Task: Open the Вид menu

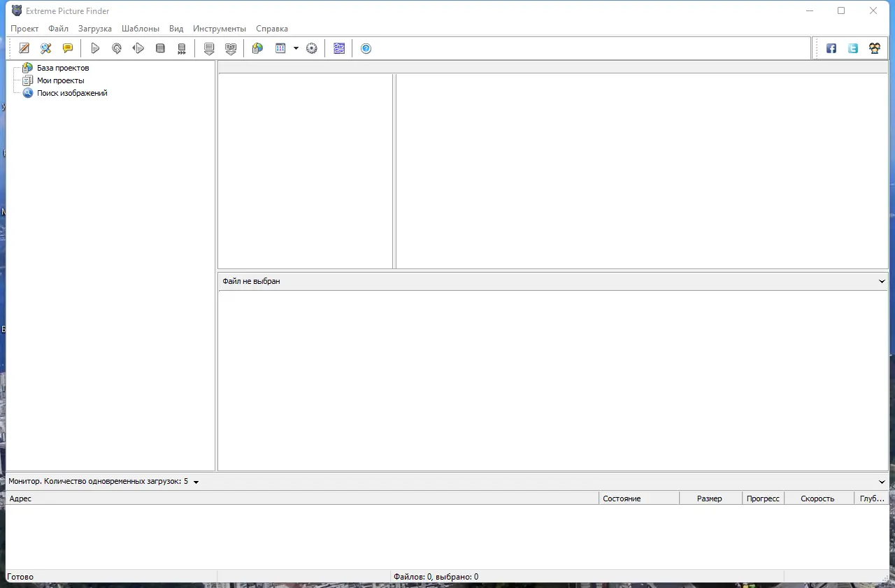Action: pos(176,29)
